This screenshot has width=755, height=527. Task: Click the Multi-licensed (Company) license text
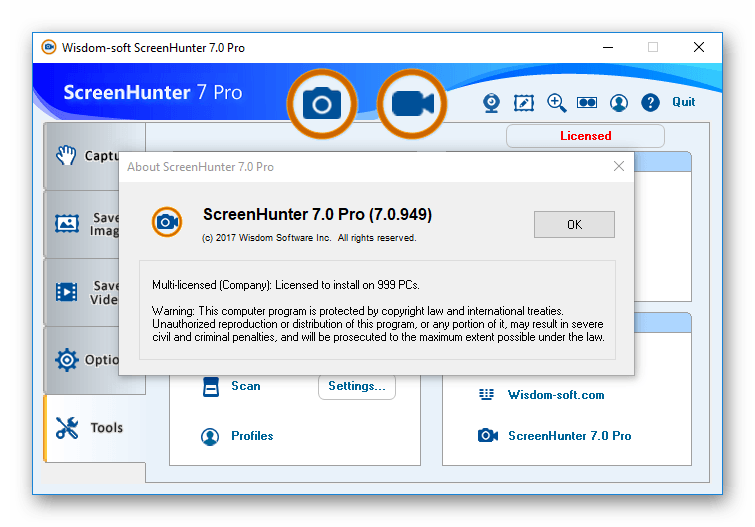point(286,285)
